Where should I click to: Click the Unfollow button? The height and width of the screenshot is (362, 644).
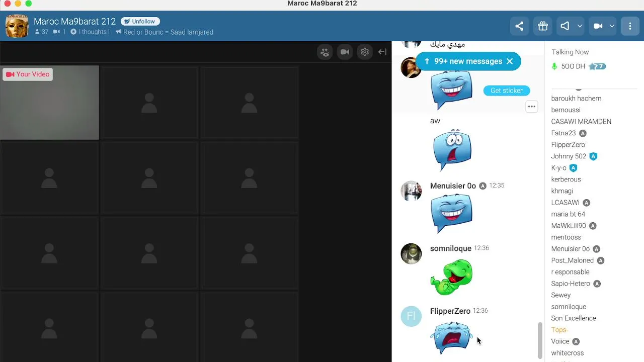coord(140,22)
